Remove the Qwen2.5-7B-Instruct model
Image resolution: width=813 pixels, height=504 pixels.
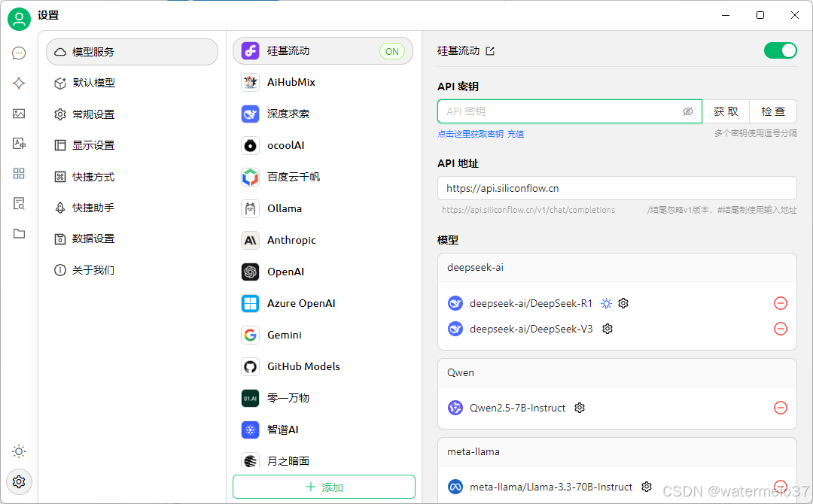(781, 408)
